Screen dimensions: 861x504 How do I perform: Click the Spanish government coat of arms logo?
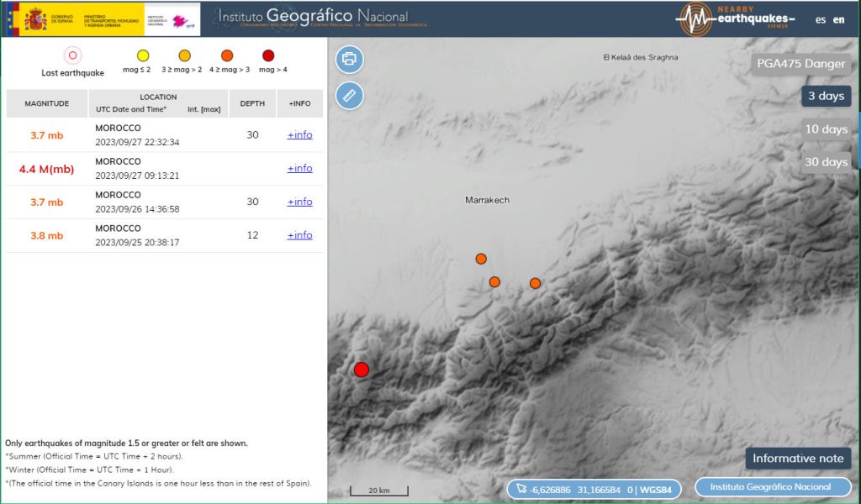coord(36,18)
